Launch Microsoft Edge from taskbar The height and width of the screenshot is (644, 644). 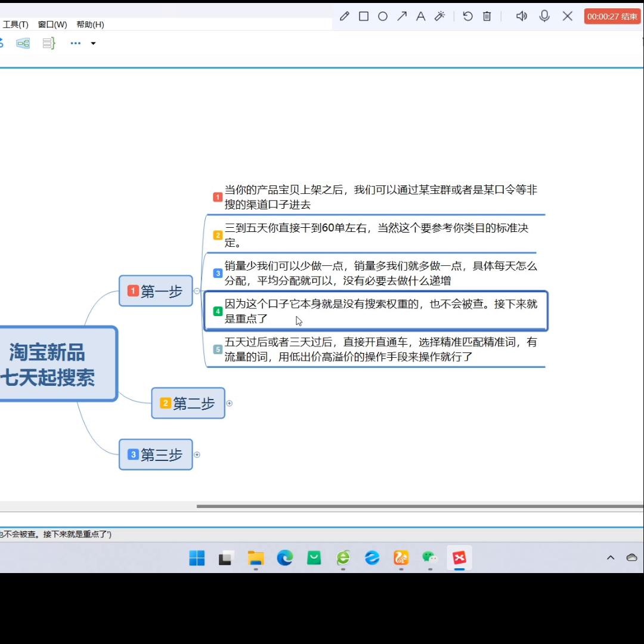284,558
